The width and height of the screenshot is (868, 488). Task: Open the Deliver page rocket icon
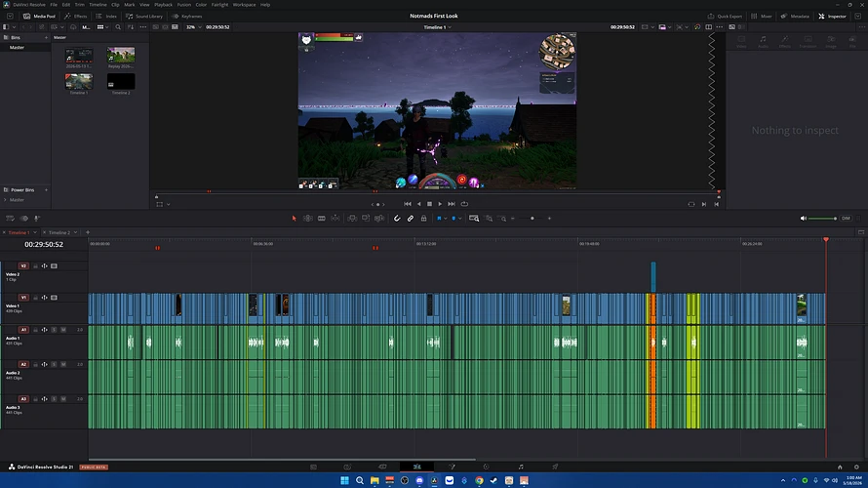pos(555,467)
